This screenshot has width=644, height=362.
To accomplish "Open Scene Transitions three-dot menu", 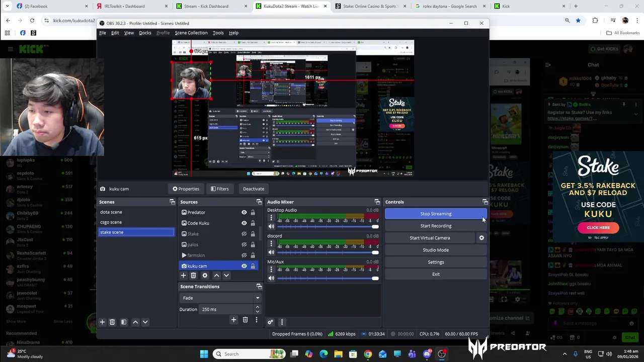I will tap(256, 320).
